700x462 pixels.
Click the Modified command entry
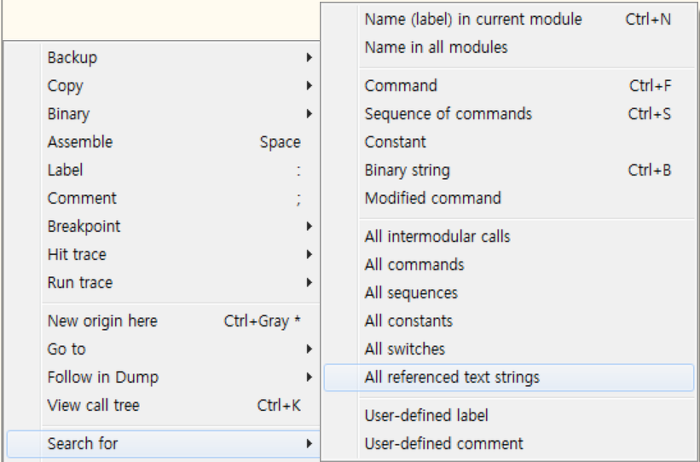tap(509, 198)
